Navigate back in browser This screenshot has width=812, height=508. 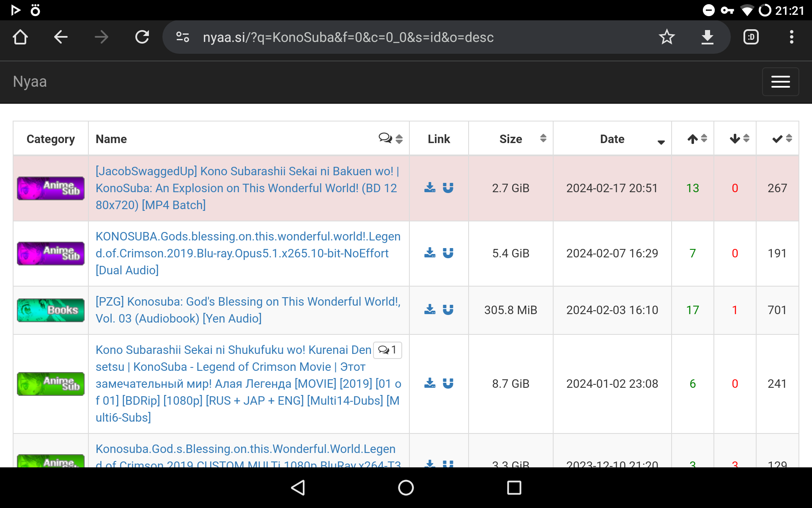(61, 37)
